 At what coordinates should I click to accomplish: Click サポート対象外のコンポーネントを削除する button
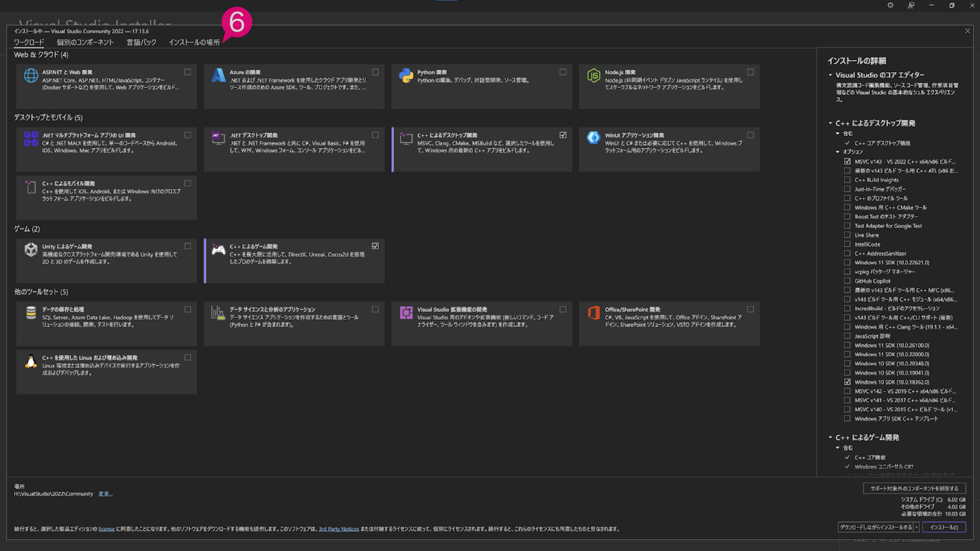(914, 488)
